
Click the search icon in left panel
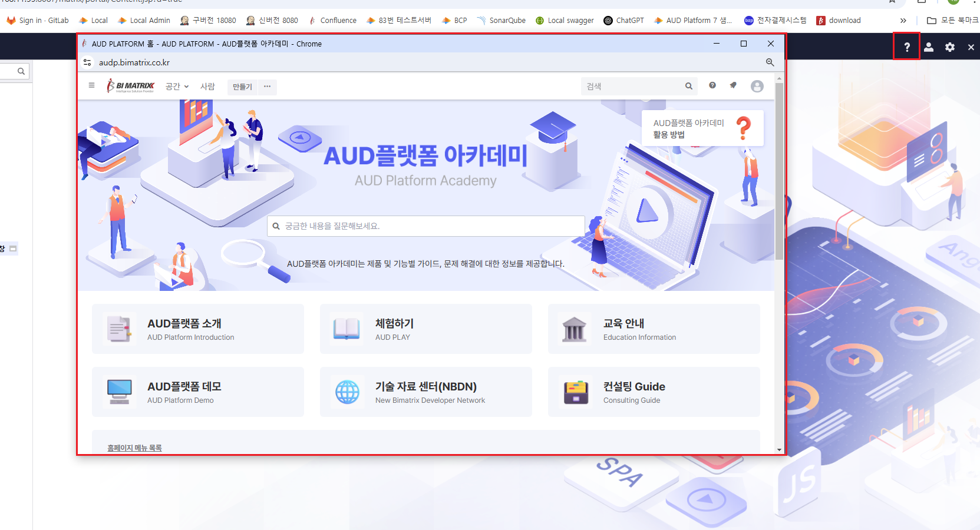pos(21,71)
